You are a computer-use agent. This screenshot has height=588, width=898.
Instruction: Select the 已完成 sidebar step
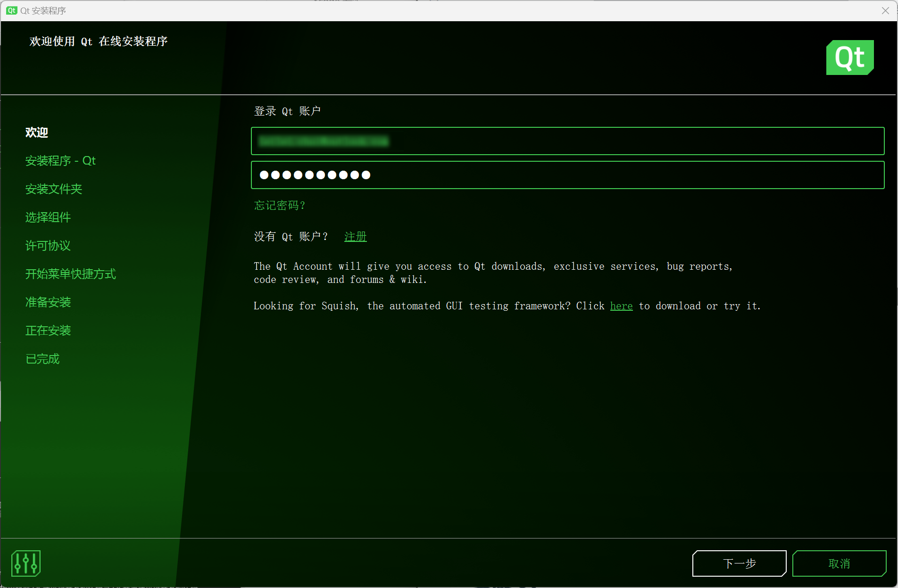click(x=42, y=359)
